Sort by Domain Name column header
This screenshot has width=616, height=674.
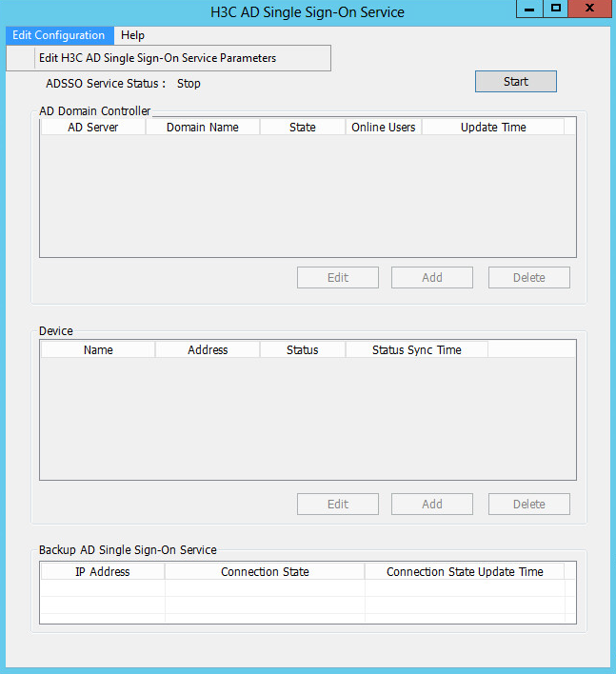tap(203, 128)
